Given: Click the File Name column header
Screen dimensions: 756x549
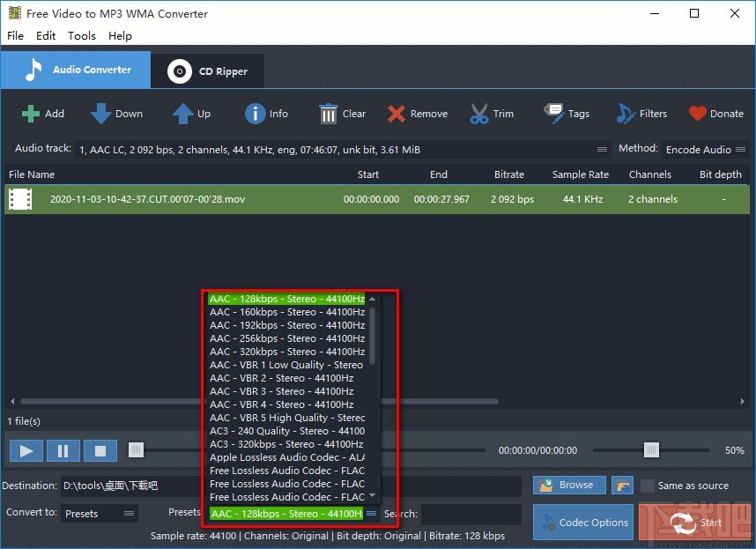Looking at the screenshot, I should 32,174.
